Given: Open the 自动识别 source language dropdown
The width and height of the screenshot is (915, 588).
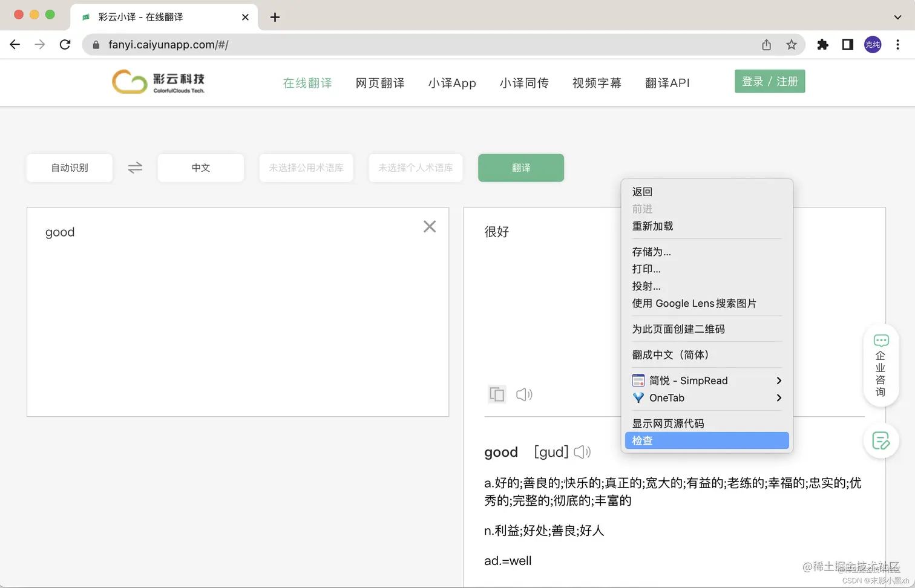Looking at the screenshot, I should (69, 168).
